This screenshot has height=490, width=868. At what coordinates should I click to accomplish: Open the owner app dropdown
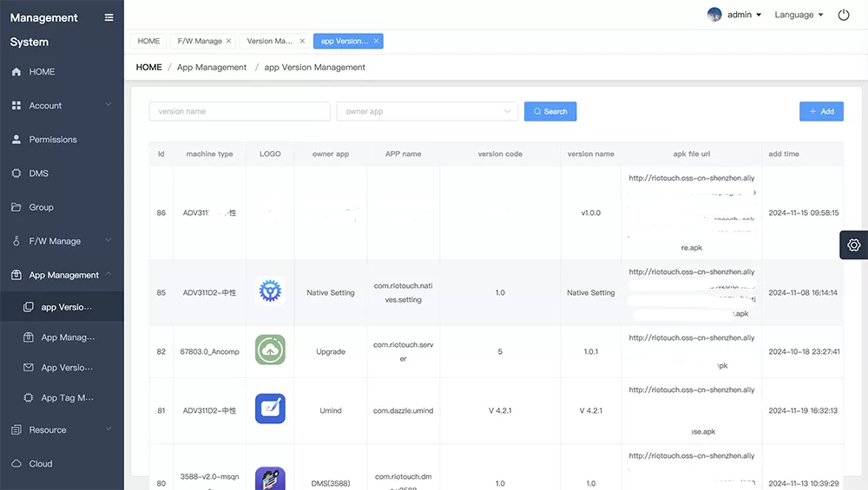pyautogui.click(x=427, y=111)
